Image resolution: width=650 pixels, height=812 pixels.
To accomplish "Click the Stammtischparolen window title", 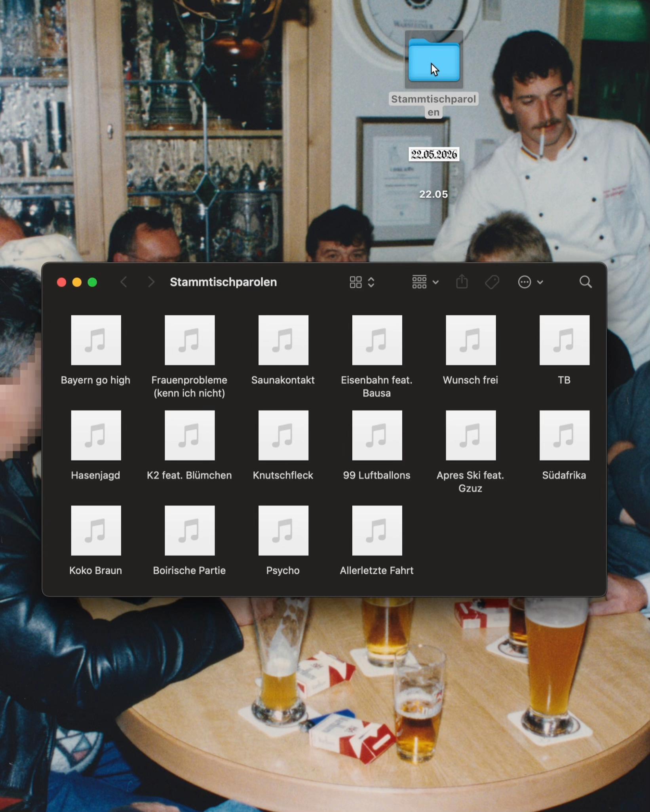I will click(223, 282).
